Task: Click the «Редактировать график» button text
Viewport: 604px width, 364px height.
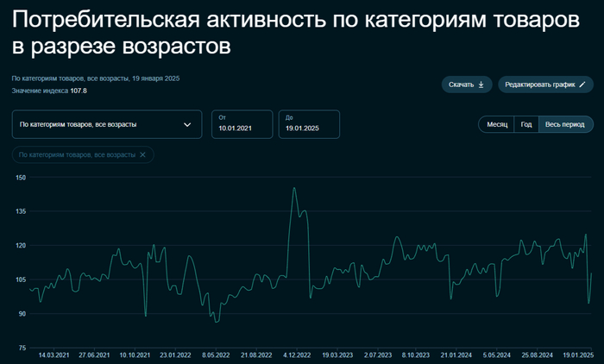Action: tap(539, 85)
